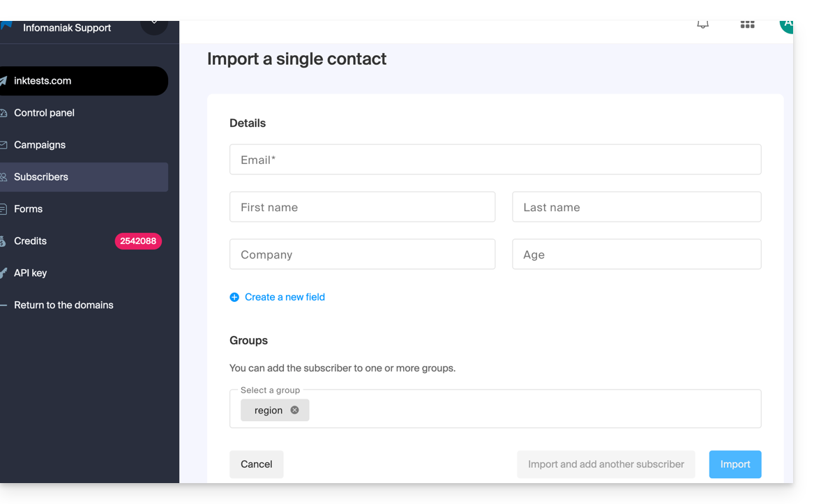Remove the region group tag
814x504 pixels.
[294, 410]
